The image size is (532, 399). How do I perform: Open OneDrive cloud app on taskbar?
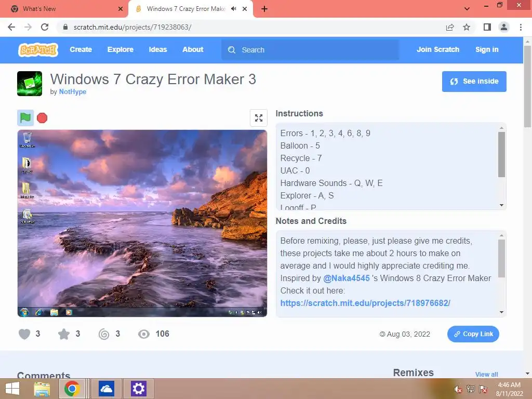tap(107, 389)
